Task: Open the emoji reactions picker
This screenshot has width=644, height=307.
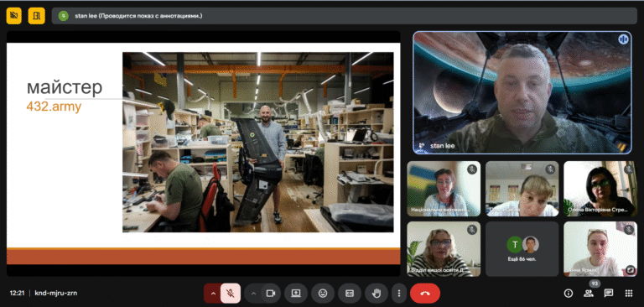Action: pos(322,293)
